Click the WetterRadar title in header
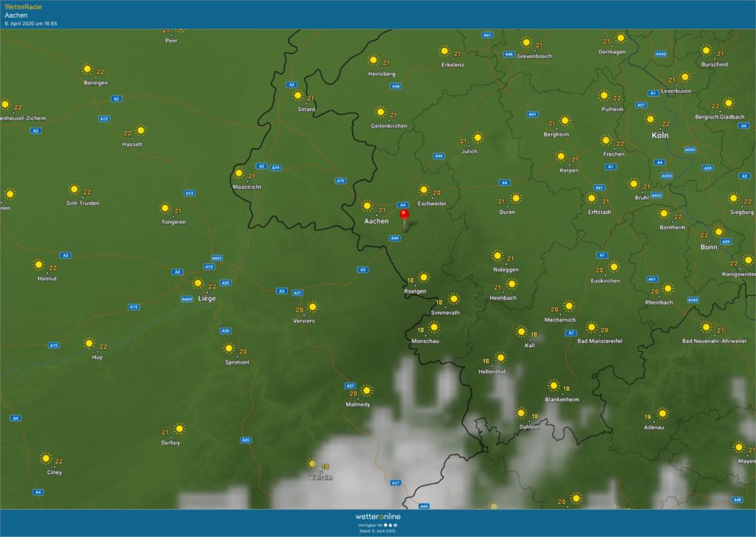The width and height of the screenshot is (756, 537). pos(23,7)
